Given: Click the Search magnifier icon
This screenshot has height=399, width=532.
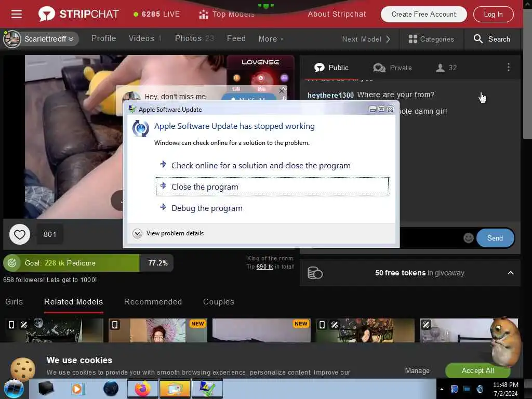Looking at the screenshot, I should pos(478,38).
